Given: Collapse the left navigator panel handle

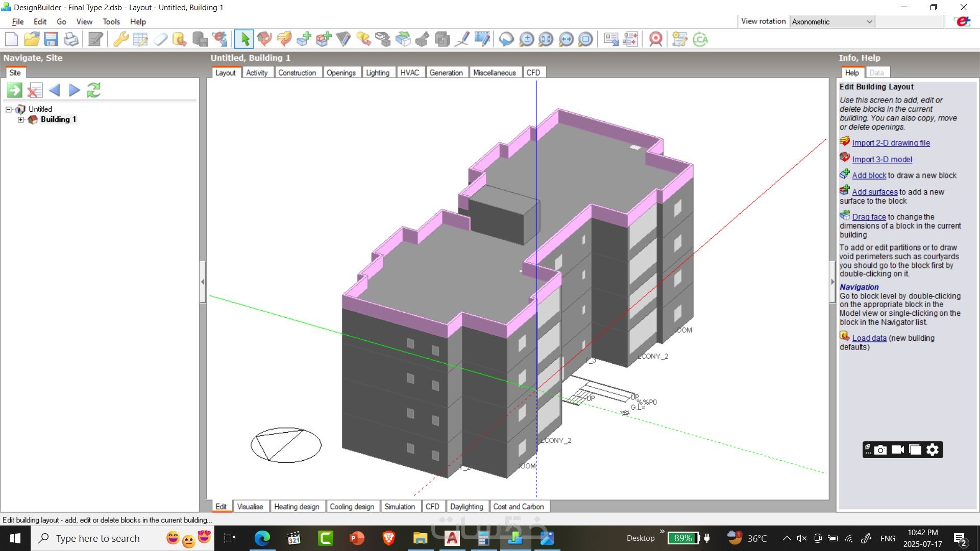Looking at the screenshot, I should pyautogui.click(x=203, y=282).
